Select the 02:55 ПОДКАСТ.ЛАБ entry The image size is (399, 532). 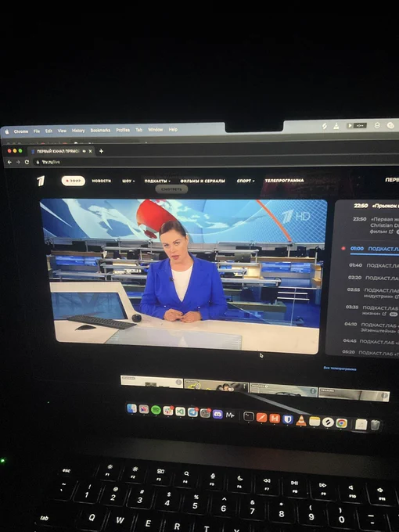pos(372,293)
